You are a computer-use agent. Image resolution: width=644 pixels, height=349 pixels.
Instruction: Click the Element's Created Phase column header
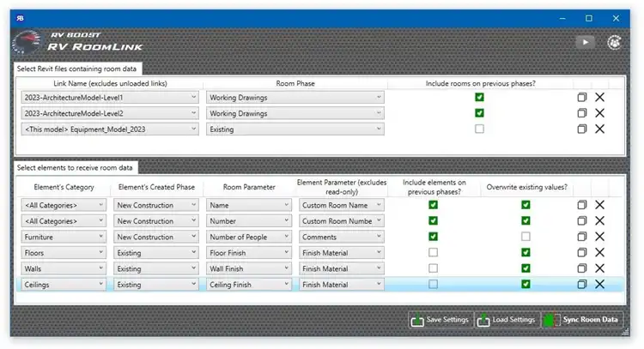[x=156, y=187]
